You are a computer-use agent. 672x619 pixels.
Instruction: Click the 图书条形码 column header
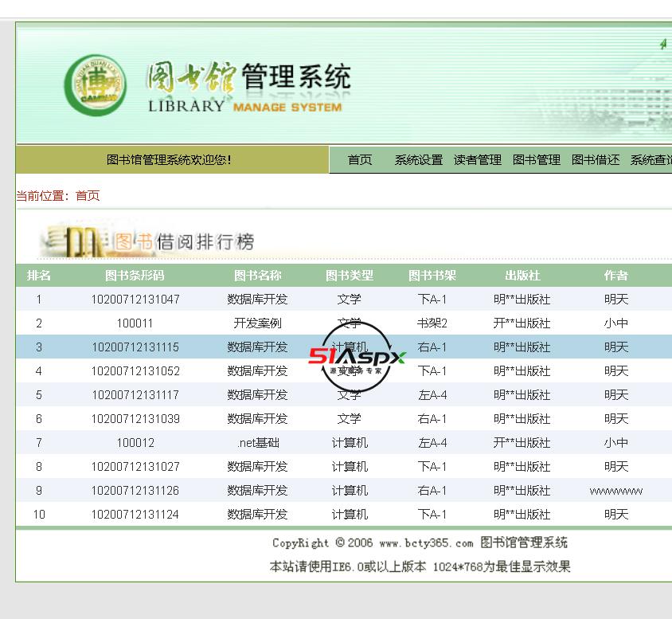click(135, 276)
